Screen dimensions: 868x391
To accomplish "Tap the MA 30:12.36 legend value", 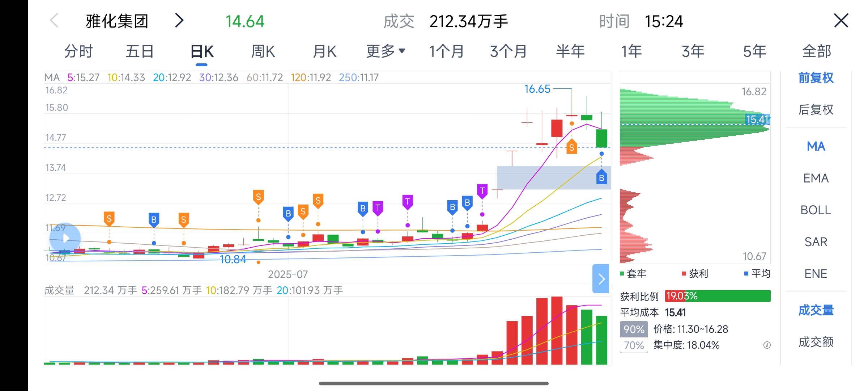I will [x=218, y=77].
